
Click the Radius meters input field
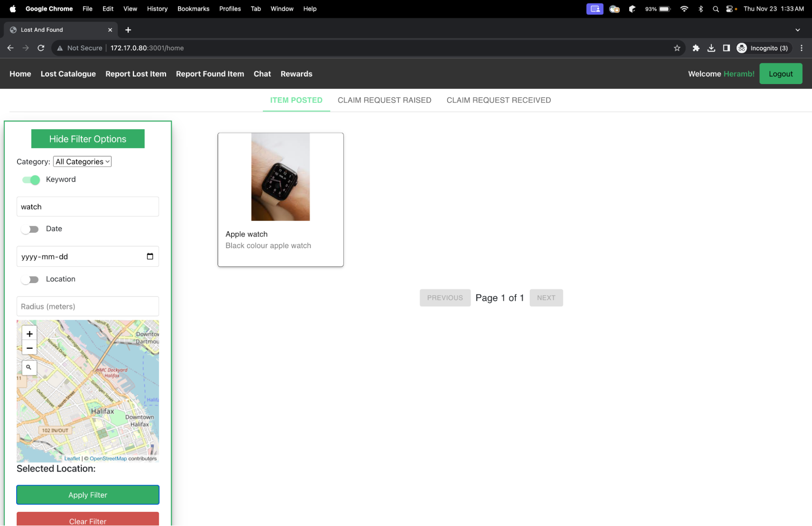pyautogui.click(x=88, y=306)
